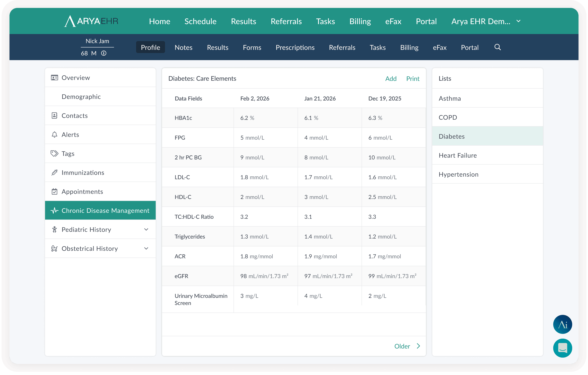The image size is (588, 375).
Task: Click the Jan 21, 2026 column header
Action: coord(320,98)
